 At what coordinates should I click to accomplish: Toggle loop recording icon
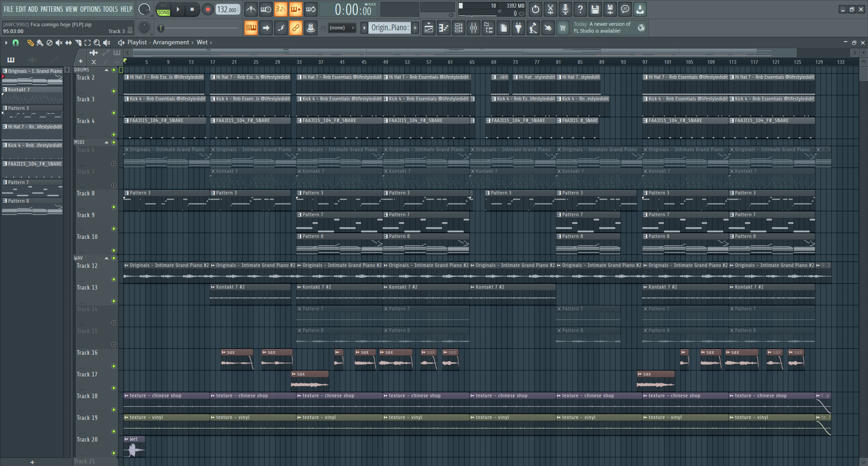pyautogui.click(x=311, y=9)
